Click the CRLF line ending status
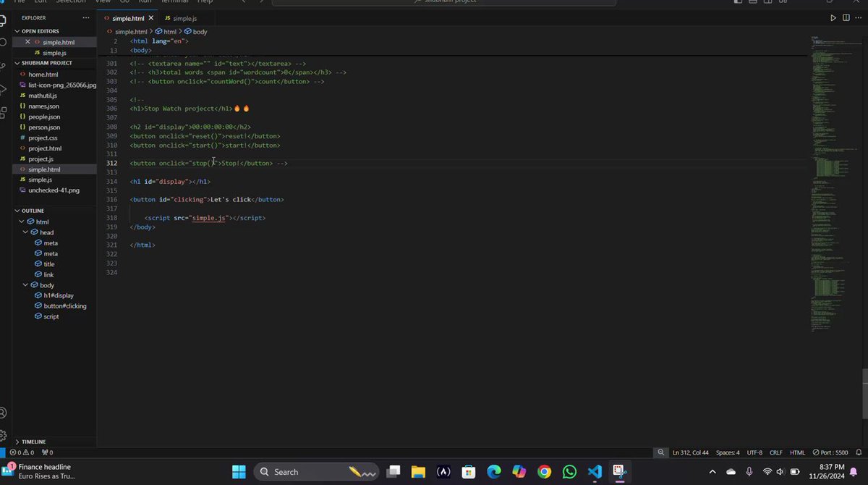 point(776,452)
